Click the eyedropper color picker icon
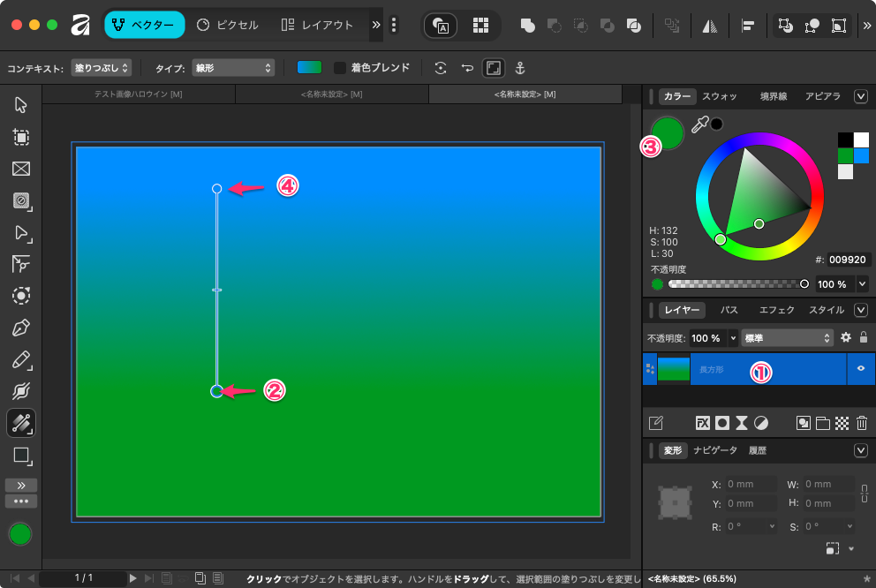876x588 pixels. click(x=699, y=126)
